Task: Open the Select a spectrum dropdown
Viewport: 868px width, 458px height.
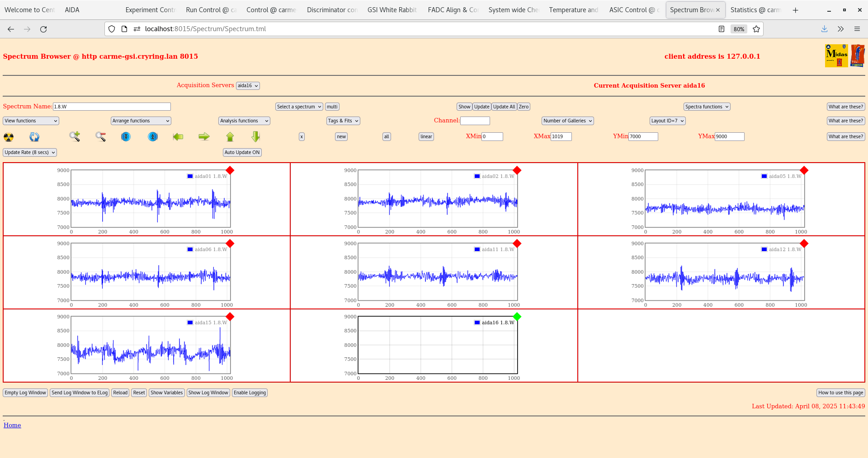Action: (x=299, y=107)
